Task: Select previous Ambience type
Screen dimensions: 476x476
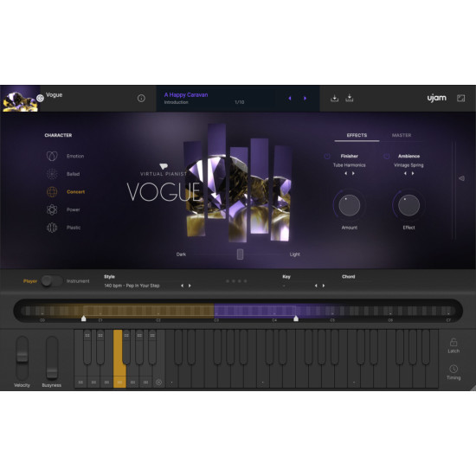Action: click(405, 173)
